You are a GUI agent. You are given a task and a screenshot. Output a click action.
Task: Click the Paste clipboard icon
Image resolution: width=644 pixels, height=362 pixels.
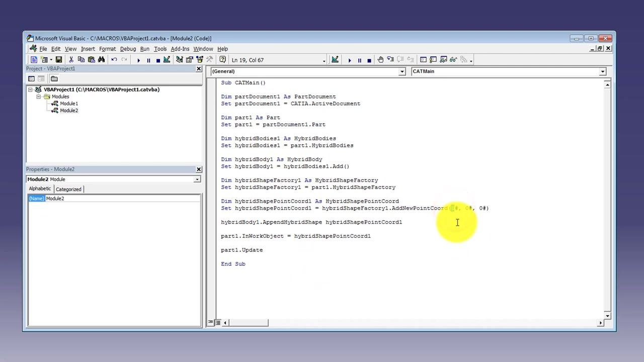[91, 60]
